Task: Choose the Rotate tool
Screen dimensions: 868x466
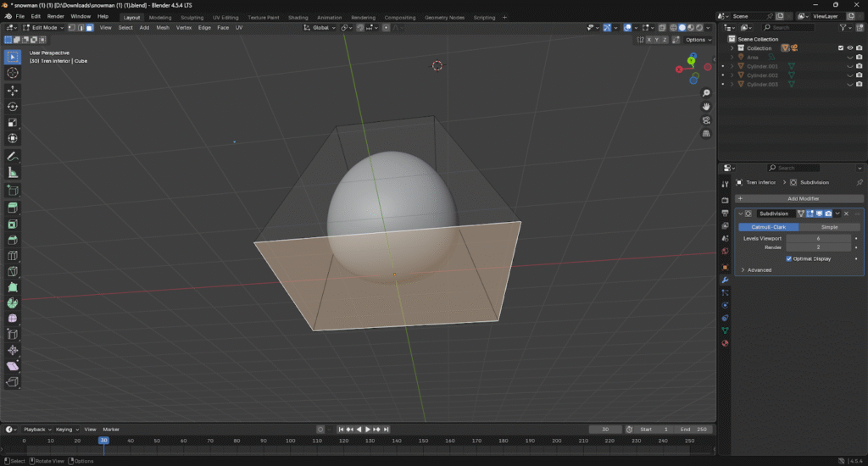Action: click(x=13, y=106)
